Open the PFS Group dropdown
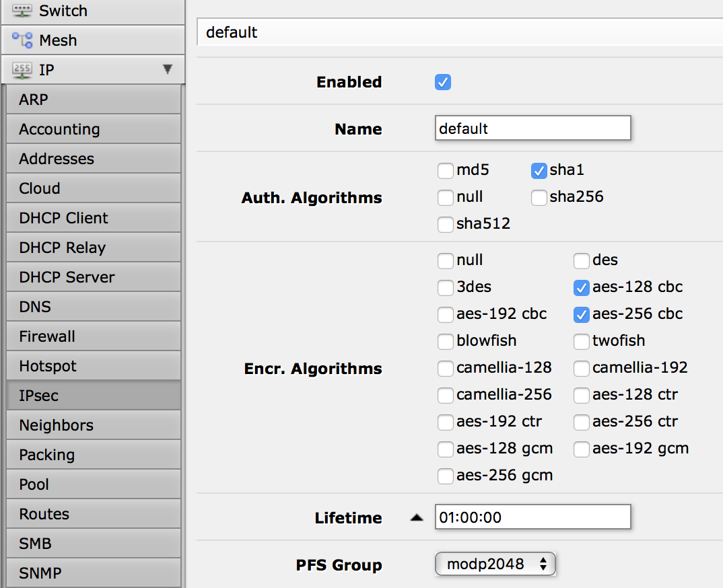This screenshot has width=723, height=588. 495,564
